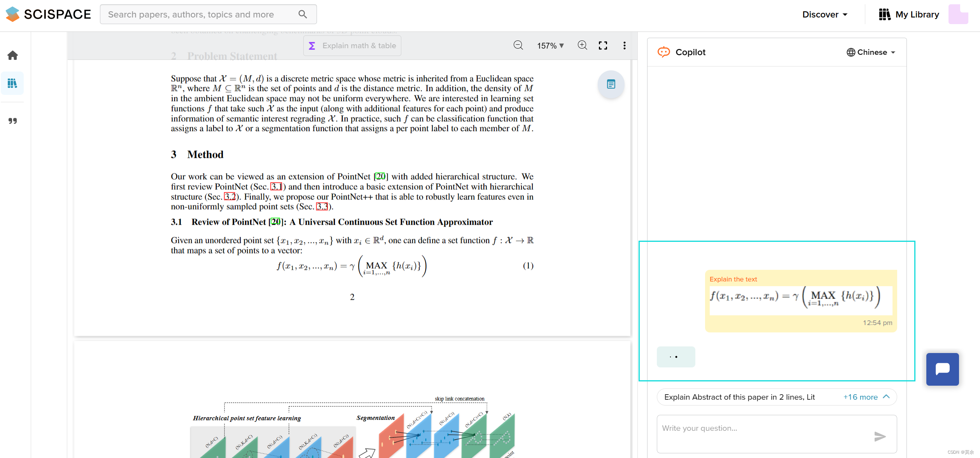The height and width of the screenshot is (458, 980).
Task: Click the citation quotes sidebar icon
Action: (12, 121)
